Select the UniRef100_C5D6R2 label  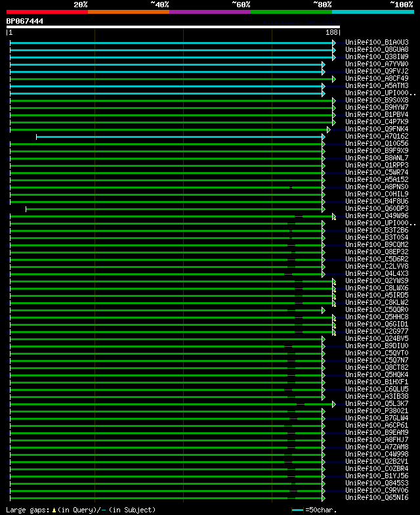tap(377, 259)
